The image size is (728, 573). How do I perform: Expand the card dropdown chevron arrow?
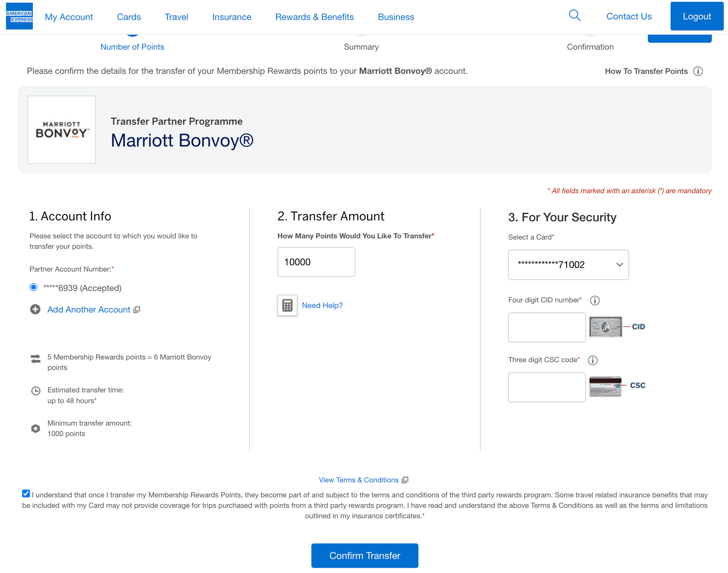620,265
